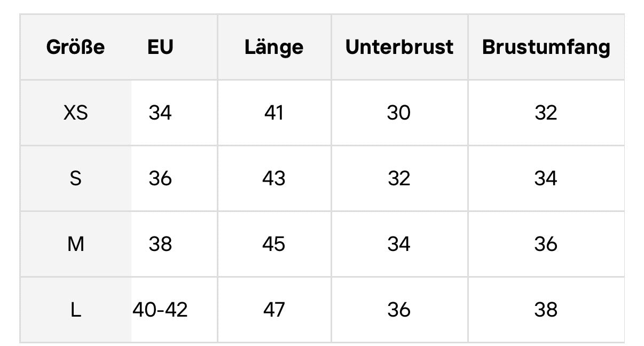
Task: Click the S size row label
Action: tap(75, 178)
